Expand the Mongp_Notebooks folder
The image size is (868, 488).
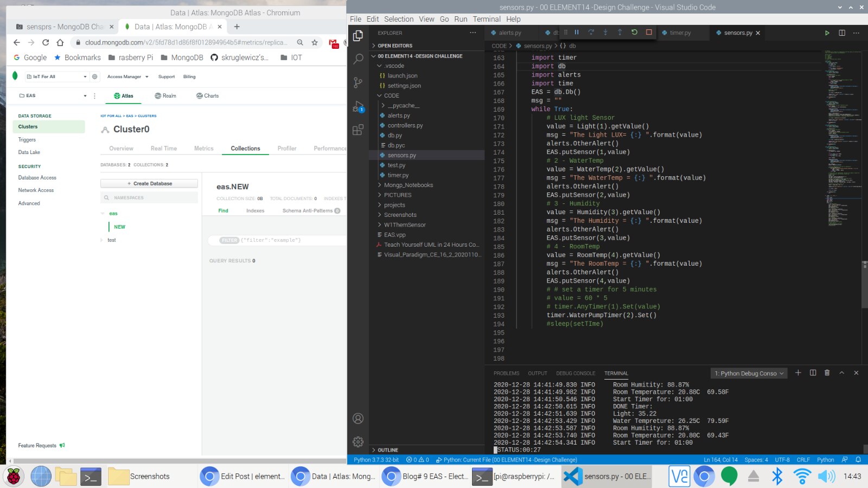(408, 185)
